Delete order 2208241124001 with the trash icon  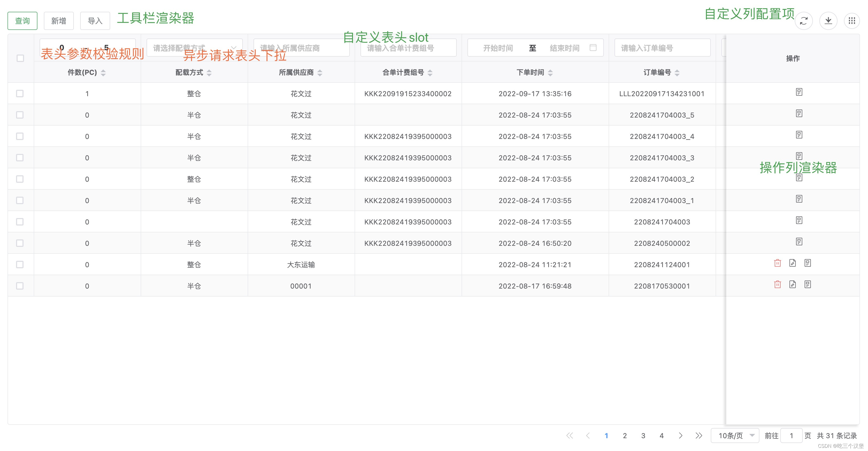pyautogui.click(x=777, y=263)
